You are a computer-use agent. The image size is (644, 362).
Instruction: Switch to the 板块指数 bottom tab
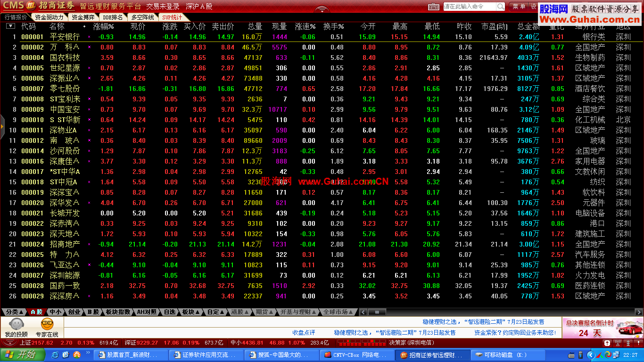118,312
